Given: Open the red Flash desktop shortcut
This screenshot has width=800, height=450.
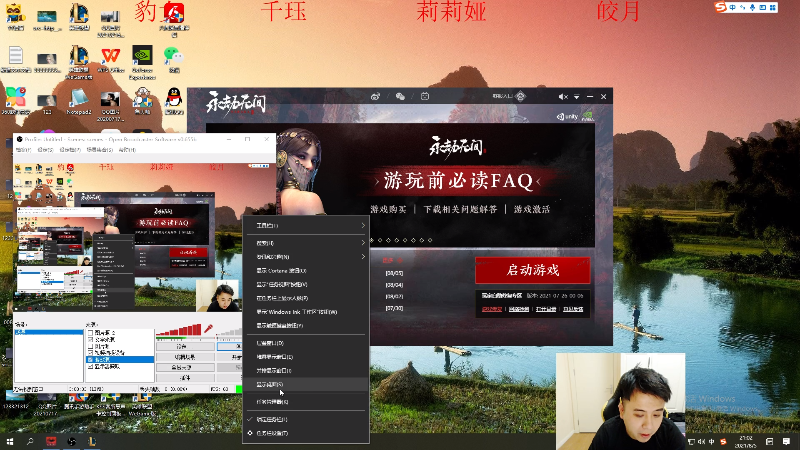Looking at the screenshot, I should [174, 19].
